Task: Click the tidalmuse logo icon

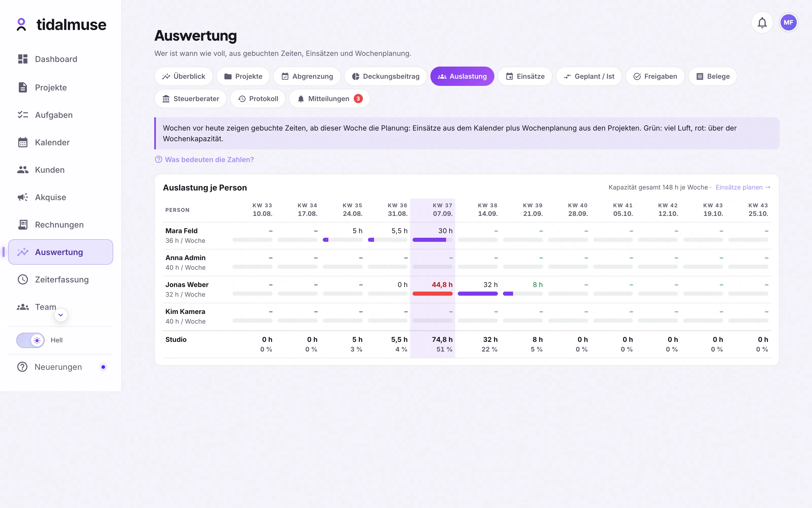Action: [x=22, y=25]
